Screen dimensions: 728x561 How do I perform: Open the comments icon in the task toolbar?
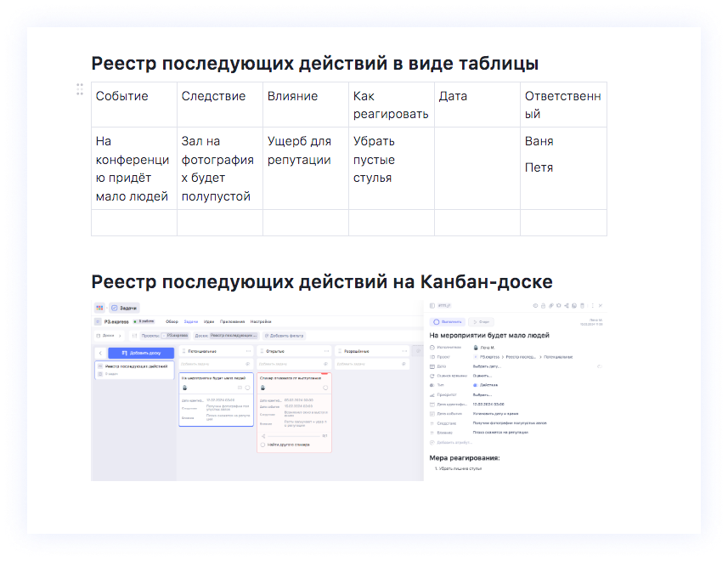[574, 305]
